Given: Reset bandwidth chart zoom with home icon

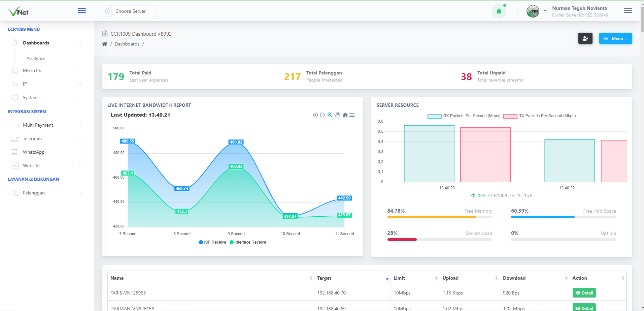Looking at the screenshot, I should pos(345,115).
